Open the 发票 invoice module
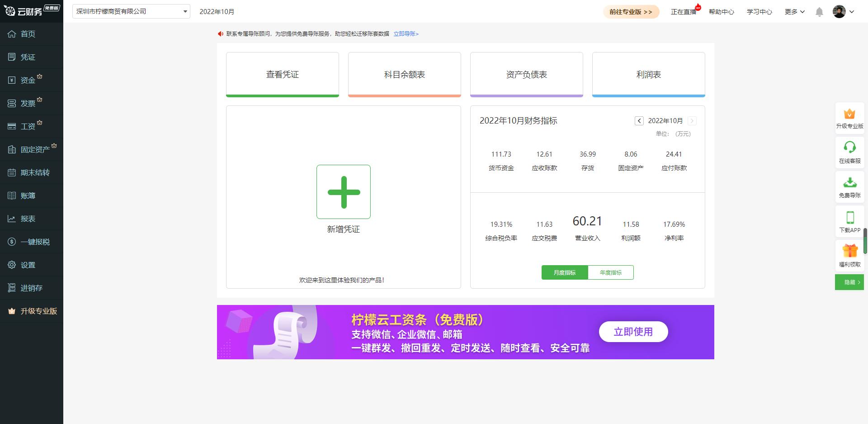Screen dimensions: 868x424 [x=27, y=103]
